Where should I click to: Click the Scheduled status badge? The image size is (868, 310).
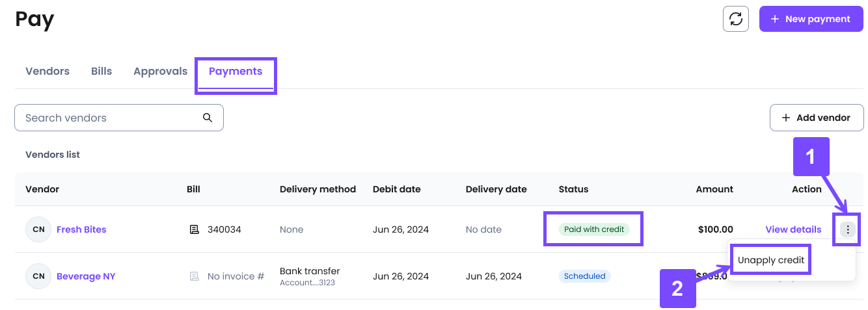point(584,276)
